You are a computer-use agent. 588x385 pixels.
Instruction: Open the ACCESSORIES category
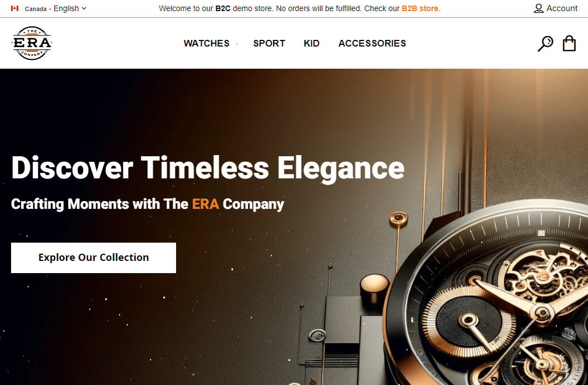pos(372,44)
